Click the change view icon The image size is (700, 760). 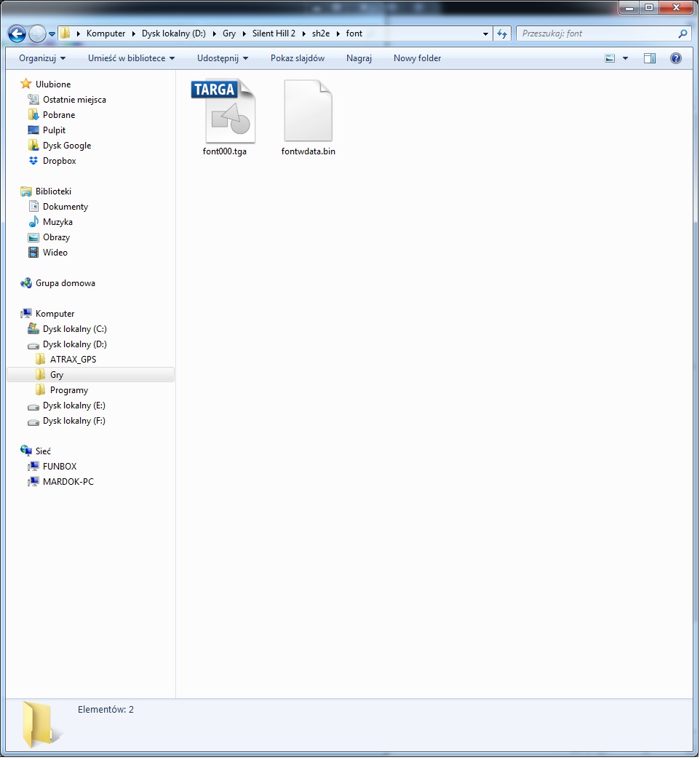click(x=610, y=58)
